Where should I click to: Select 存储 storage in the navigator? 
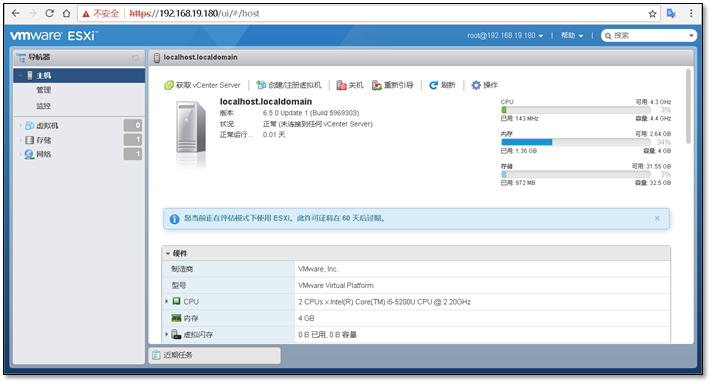(44, 140)
